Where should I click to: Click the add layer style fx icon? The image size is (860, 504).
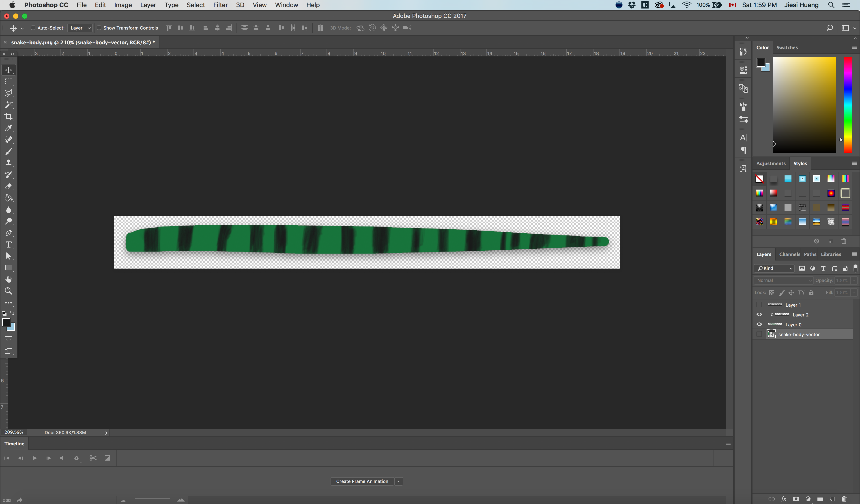tap(784, 499)
